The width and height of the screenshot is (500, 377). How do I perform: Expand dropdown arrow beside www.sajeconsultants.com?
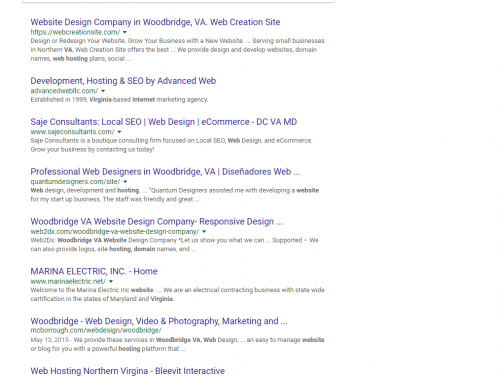coord(119,132)
